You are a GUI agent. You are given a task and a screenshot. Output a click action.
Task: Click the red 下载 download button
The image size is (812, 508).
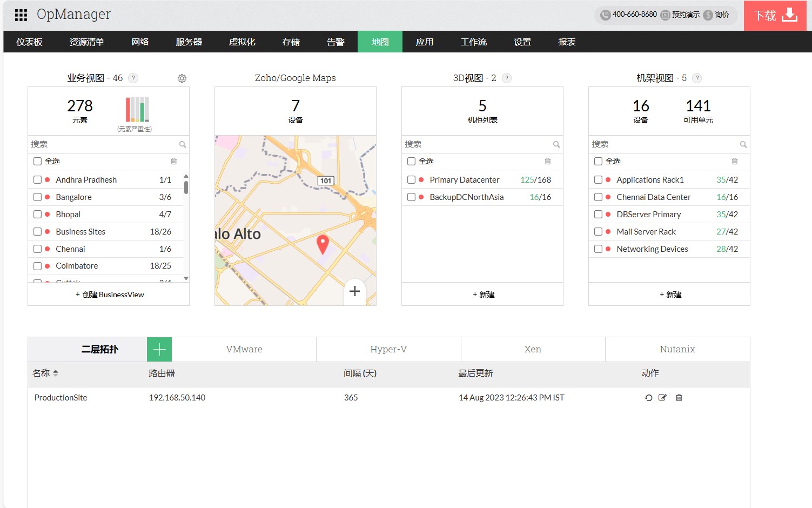pos(775,16)
